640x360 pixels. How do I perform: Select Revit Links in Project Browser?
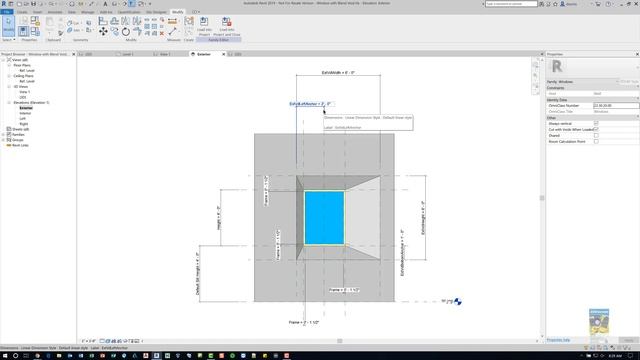click(x=20, y=145)
